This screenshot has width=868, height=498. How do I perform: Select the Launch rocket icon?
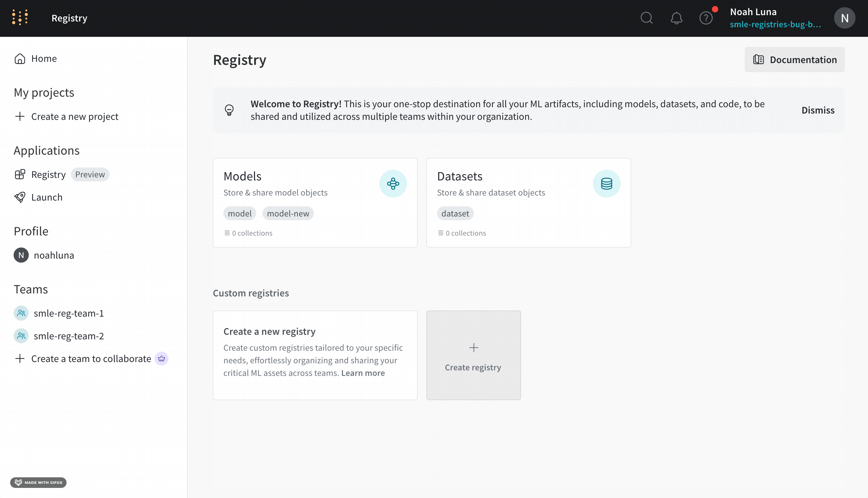[20, 197]
